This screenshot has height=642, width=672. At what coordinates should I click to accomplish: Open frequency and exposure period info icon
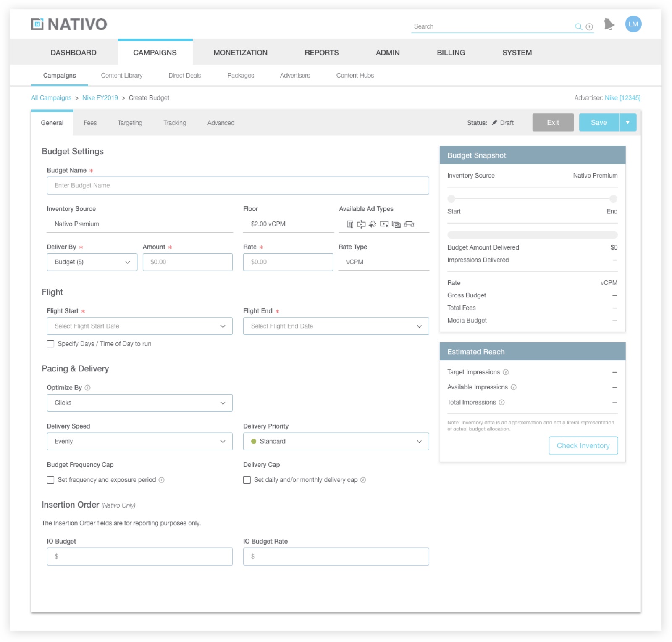[161, 480]
